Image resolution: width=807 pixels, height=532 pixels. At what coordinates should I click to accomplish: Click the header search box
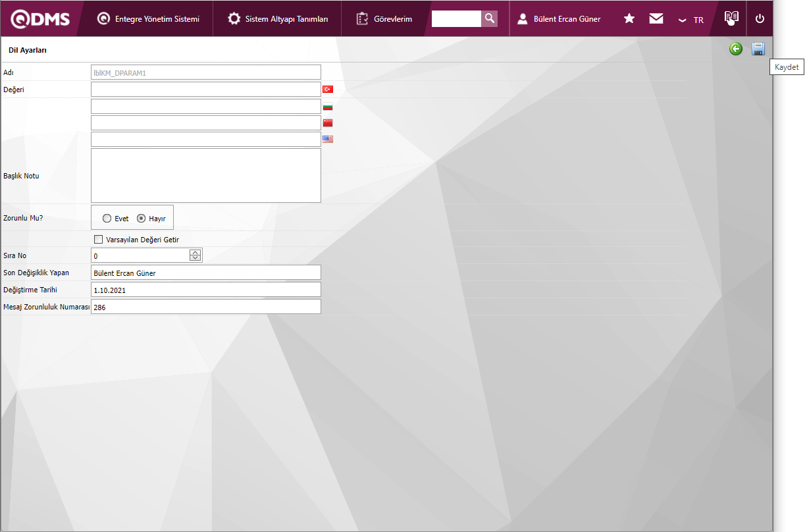point(456,18)
